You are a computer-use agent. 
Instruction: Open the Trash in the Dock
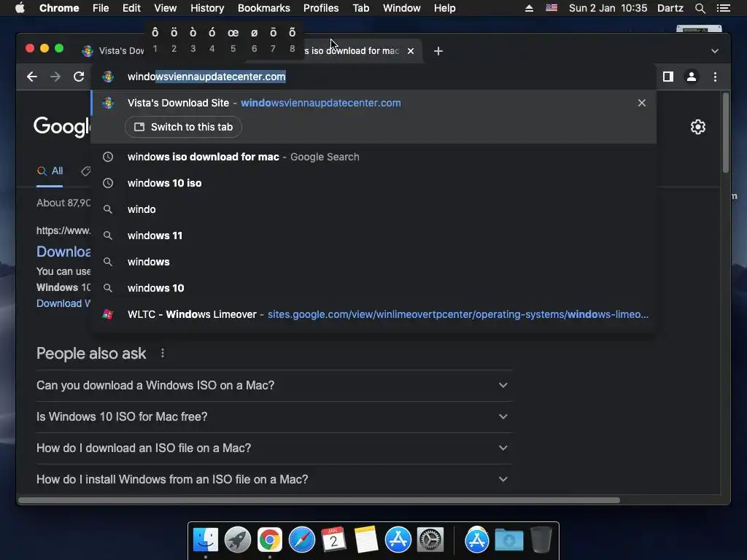pyautogui.click(x=541, y=540)
